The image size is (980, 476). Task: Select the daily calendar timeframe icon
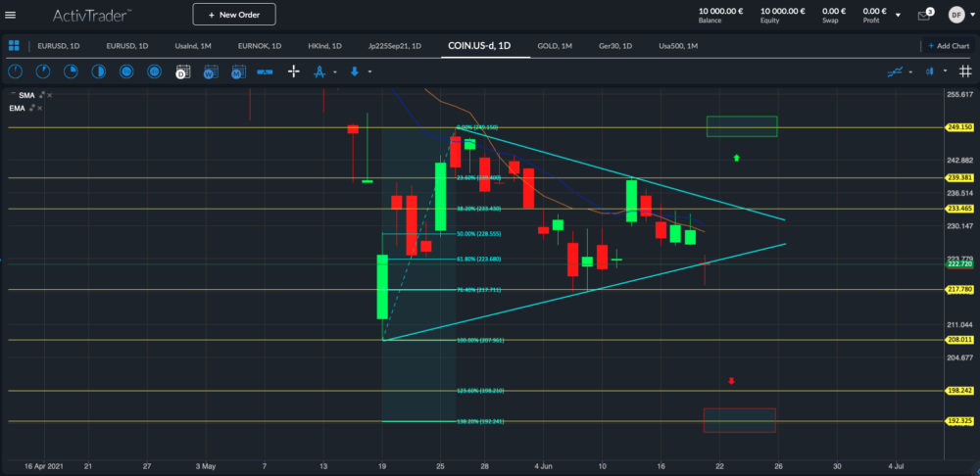point(182,71)
